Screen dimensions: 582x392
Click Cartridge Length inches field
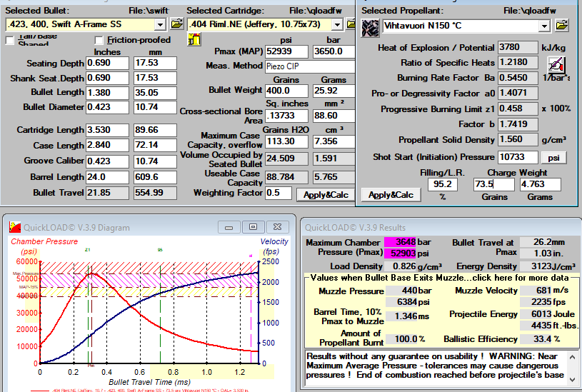click(x=107, y=130)
